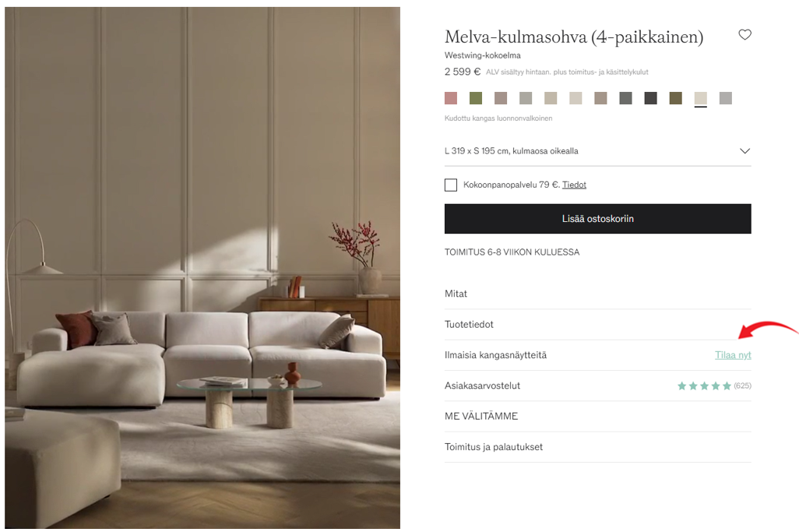This screenshot has width=799, height=532.
Task: Click the sofa product photo
Action: pos(202,267)
